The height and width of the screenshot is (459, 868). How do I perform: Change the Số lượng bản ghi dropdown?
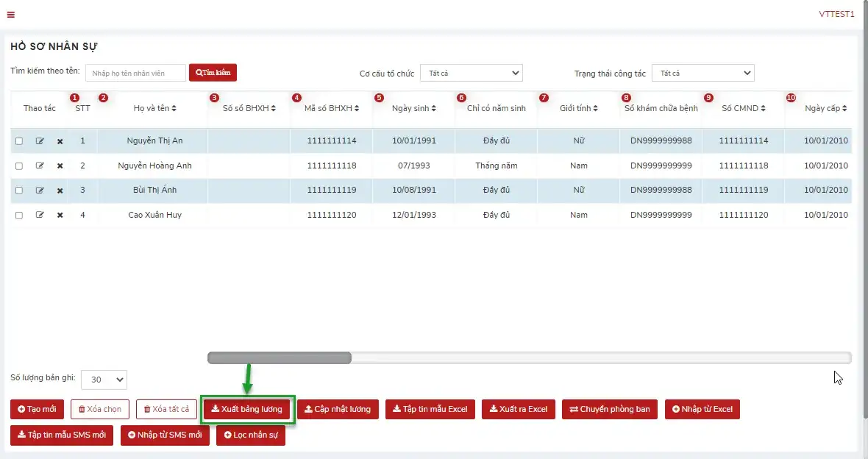[x=104, y=380]
